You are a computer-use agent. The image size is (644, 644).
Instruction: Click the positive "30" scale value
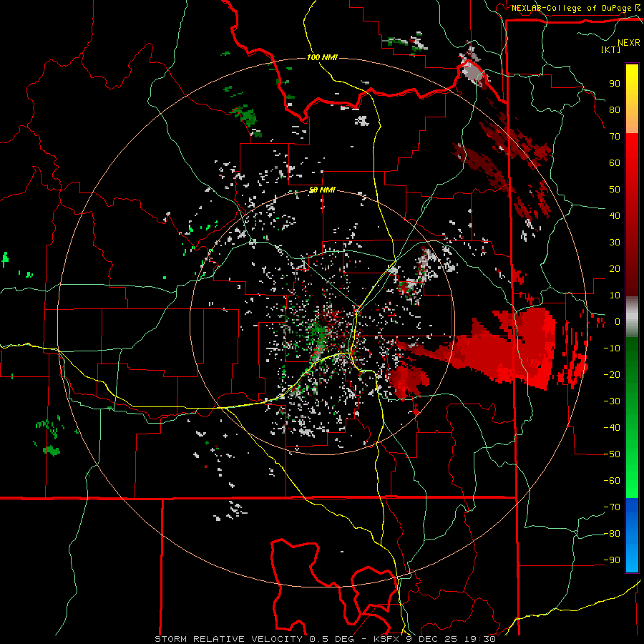point(615,243)
